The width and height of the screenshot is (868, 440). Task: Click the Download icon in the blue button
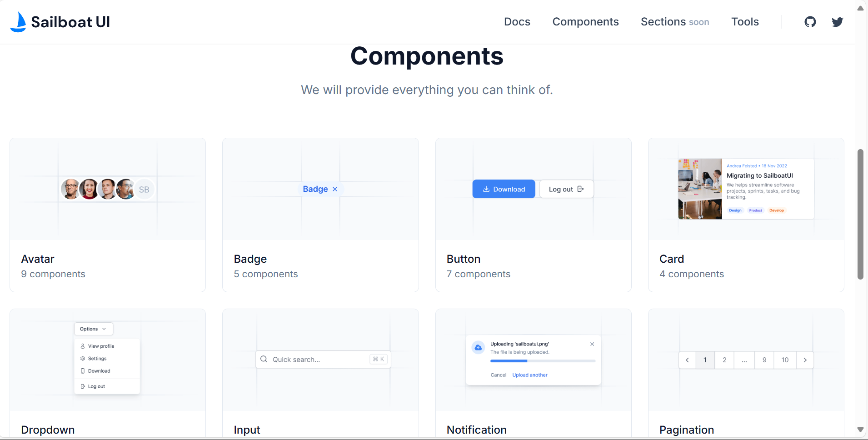[486, 189]
